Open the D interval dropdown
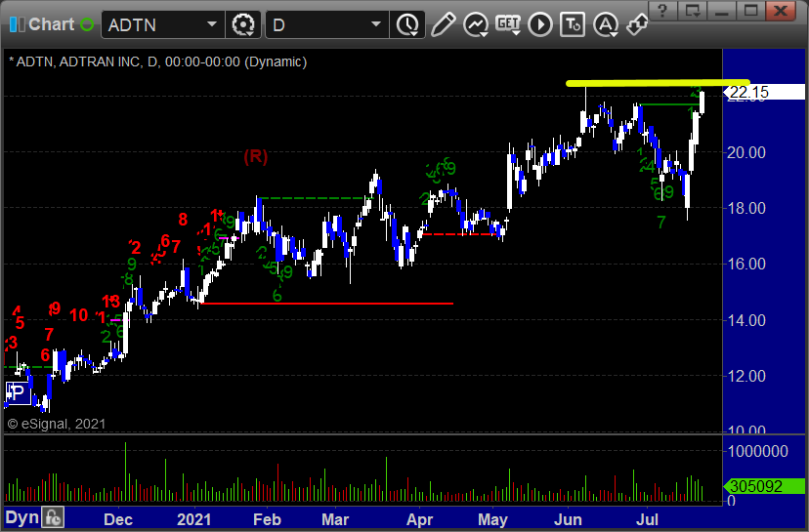The image size is (809, 532). [x=376, y=24]
